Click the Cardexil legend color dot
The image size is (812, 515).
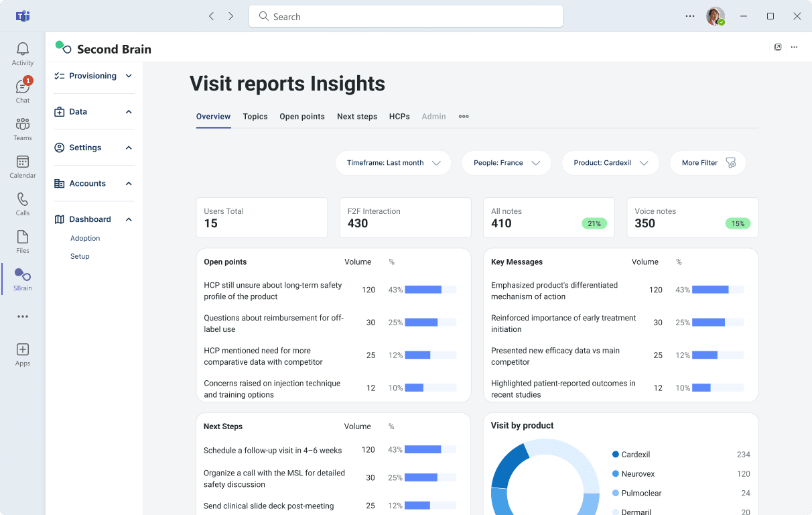pos(616,455)
